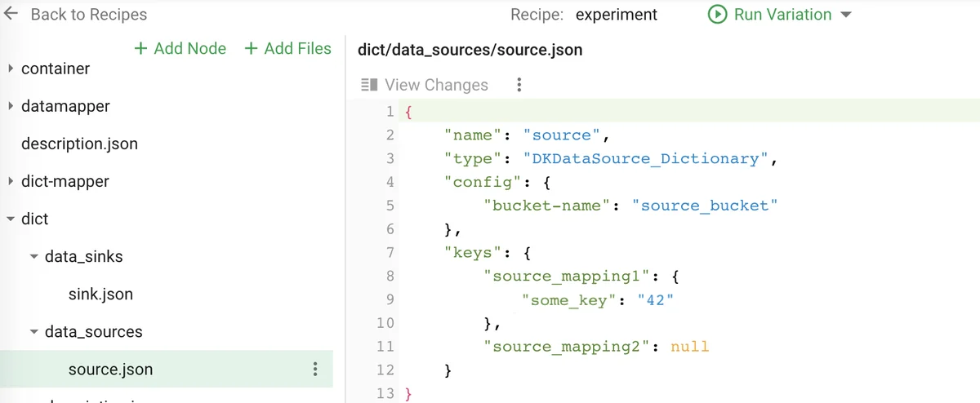
Task: Click the View Changes diff icon
Action: point(369,85)
